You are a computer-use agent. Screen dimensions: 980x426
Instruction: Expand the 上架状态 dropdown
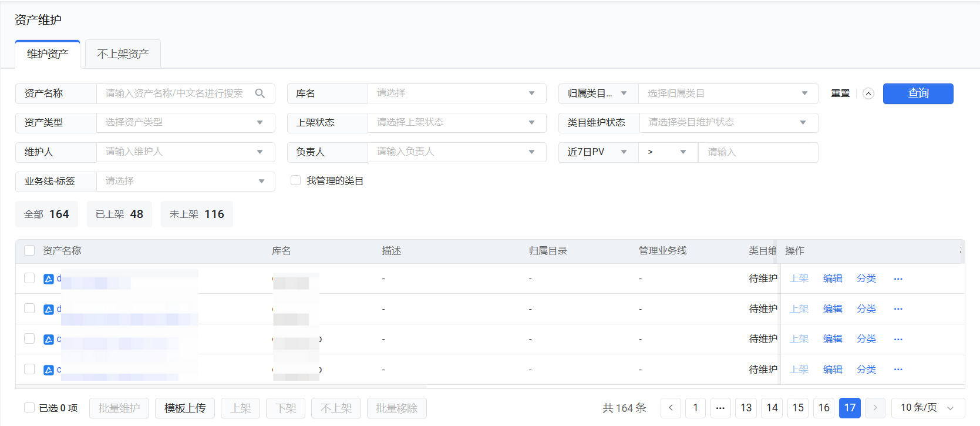click(x=457, y=123)
